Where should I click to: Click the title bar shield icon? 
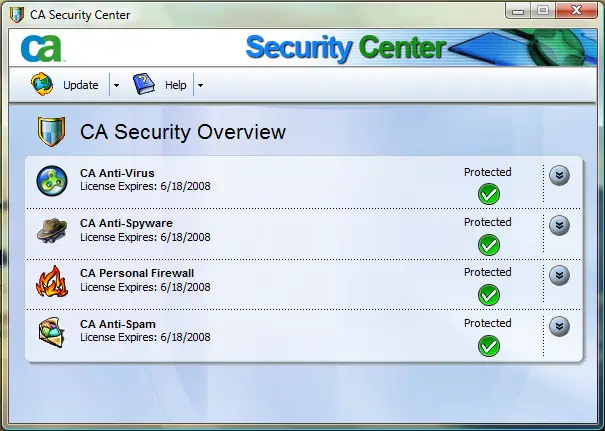pyautogui.click(x=17, y=15)
